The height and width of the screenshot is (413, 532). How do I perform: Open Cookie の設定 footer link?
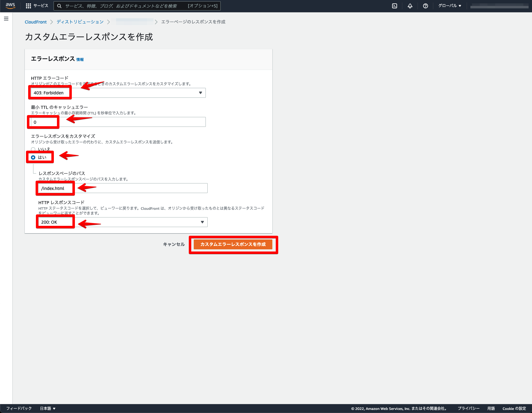[x=514, y=408]
